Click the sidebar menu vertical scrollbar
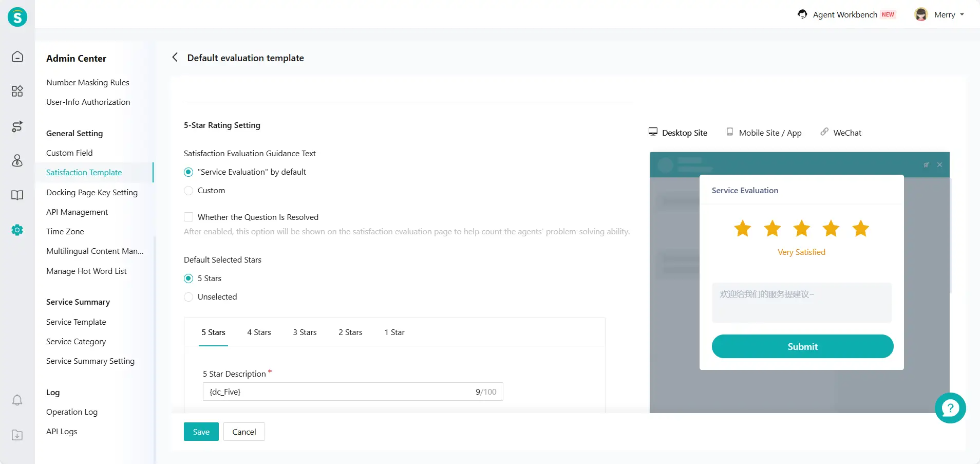Image resolution: width=980 pixels, height=464 pixels. coord(155,349)
